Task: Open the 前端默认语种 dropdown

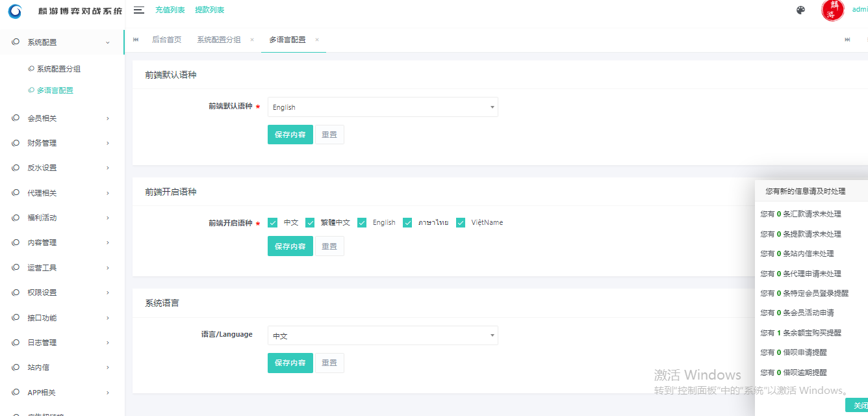Action: (x=383, y=107)
